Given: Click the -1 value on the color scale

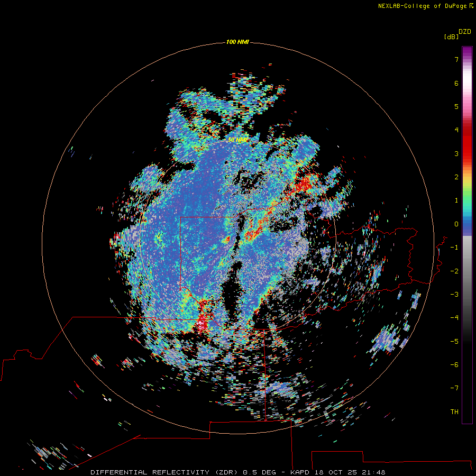Looking at the screenshot, I should click(454, 248).
